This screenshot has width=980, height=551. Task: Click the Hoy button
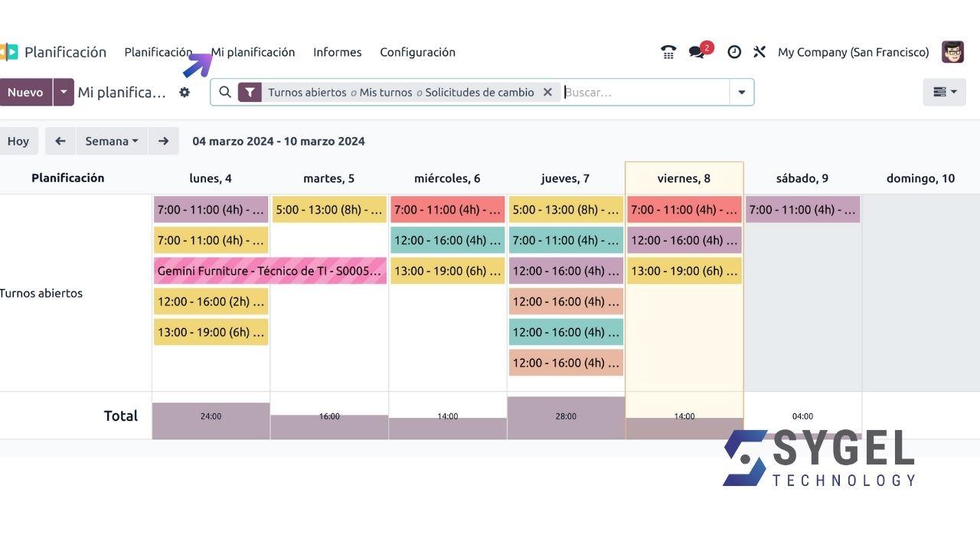[18, 141]
